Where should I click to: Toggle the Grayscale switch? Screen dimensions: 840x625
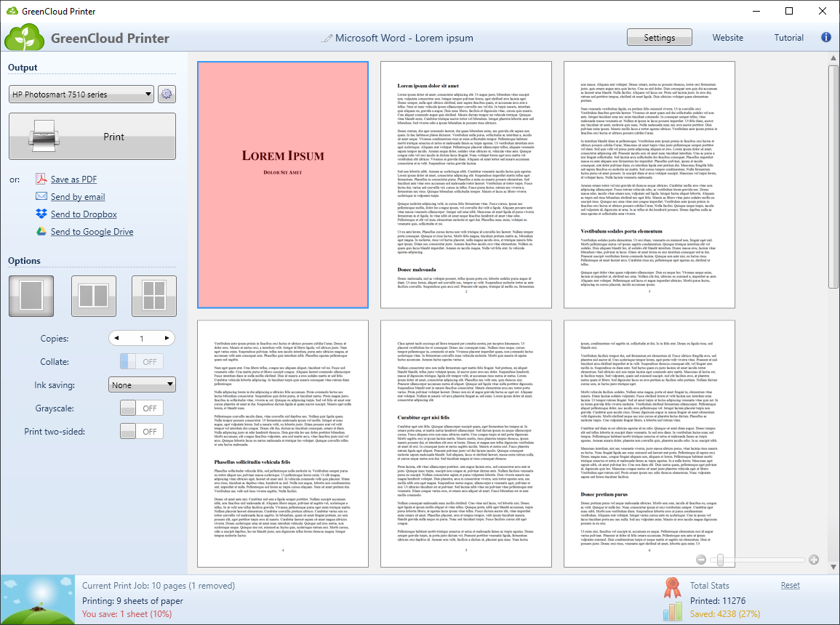[141, 408]
